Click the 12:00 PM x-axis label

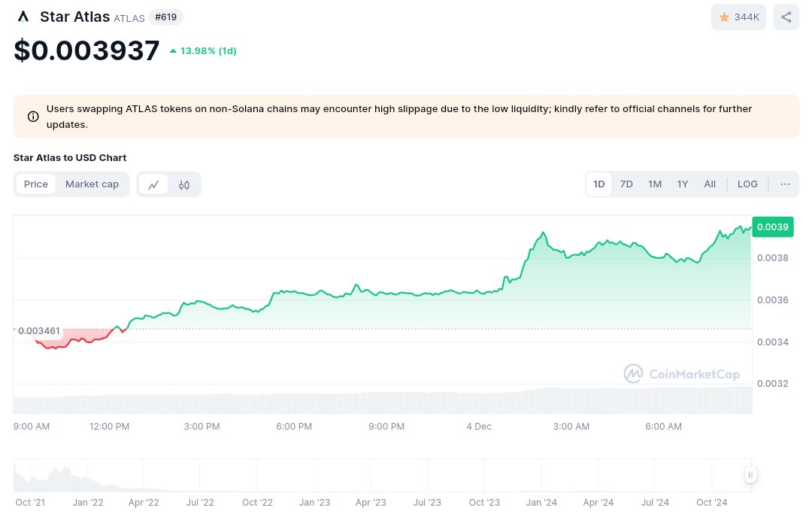tap(109, 426)
